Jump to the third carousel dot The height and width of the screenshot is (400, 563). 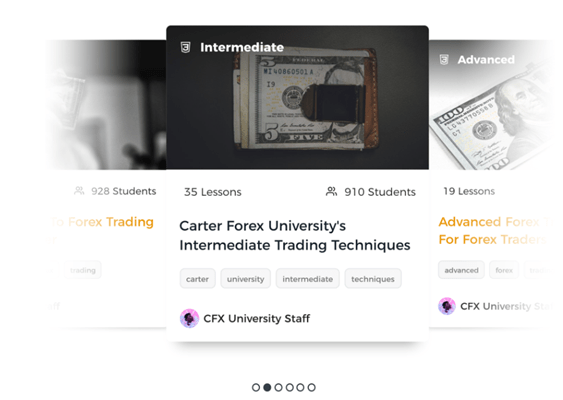pyautogui.click(x=278, y=387)
